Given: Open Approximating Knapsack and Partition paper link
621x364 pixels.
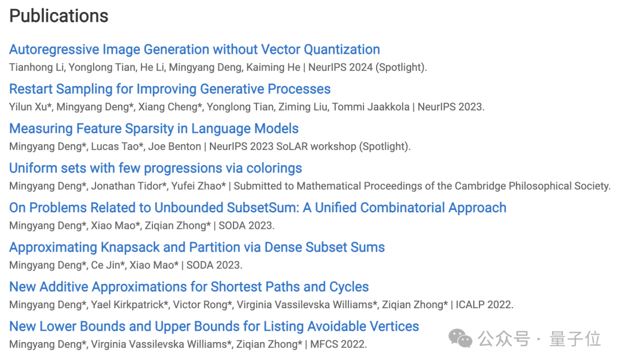Looking at the screenshot, I should (x=197, y=247).
